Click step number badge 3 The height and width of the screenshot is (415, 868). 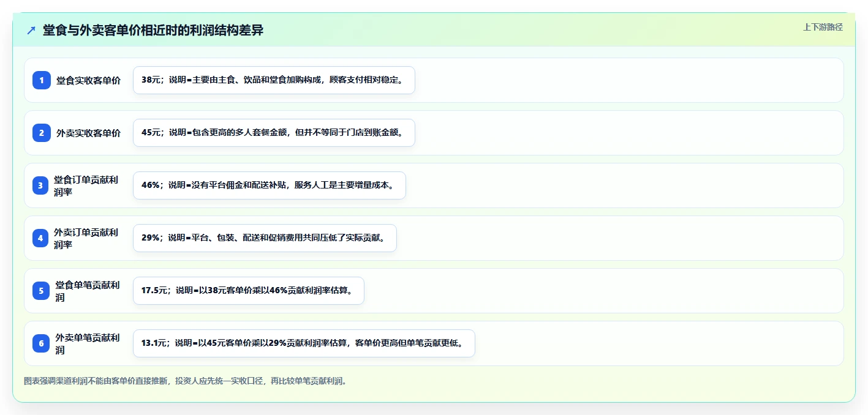42,185
